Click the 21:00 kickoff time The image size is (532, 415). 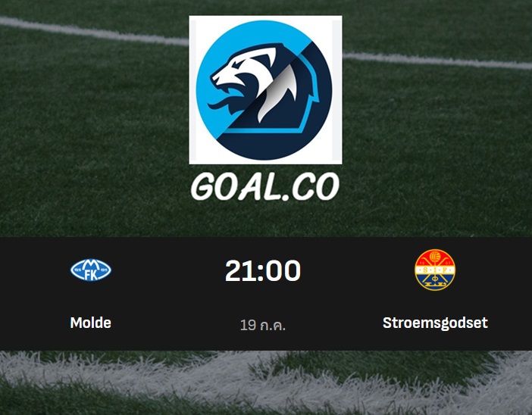(263, 270)
